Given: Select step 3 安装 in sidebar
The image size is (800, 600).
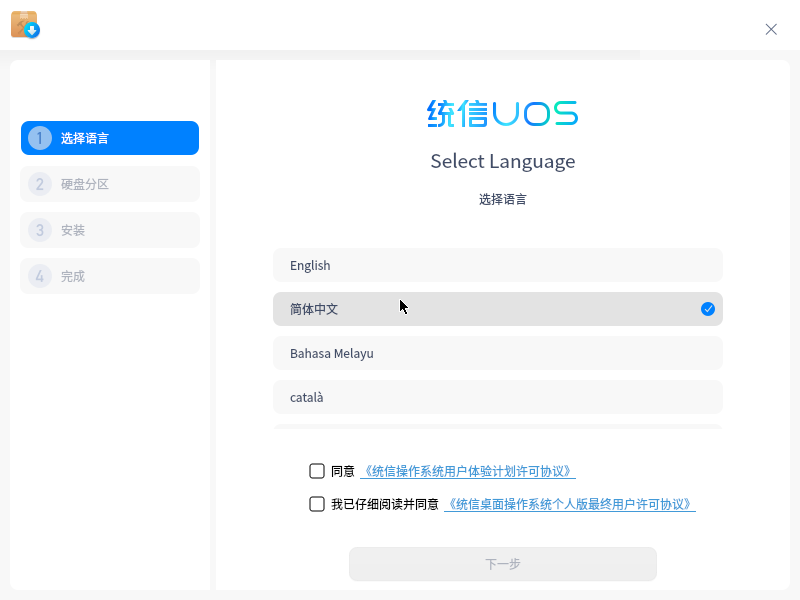Looking at the screenshot, I should [110, 230].
